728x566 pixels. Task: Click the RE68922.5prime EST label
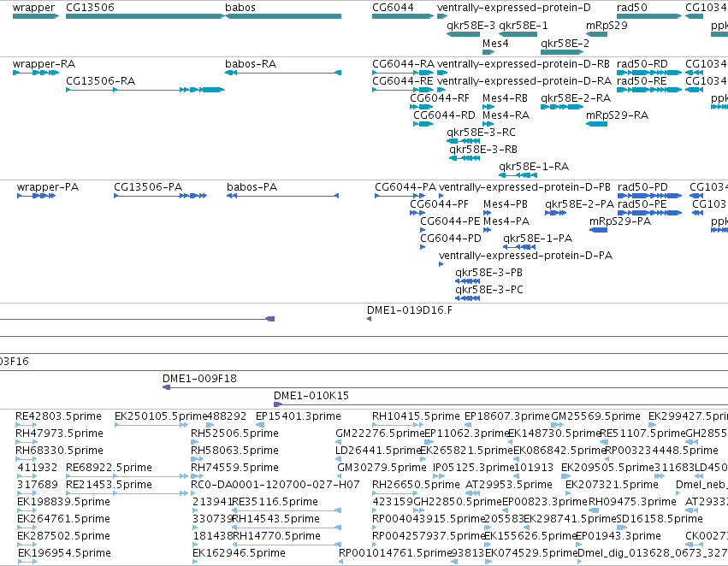pos(109,468)
